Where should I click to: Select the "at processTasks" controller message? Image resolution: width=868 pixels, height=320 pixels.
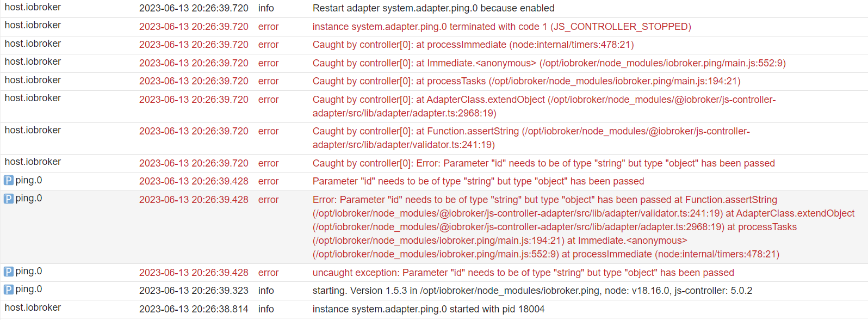coord(526,81)
